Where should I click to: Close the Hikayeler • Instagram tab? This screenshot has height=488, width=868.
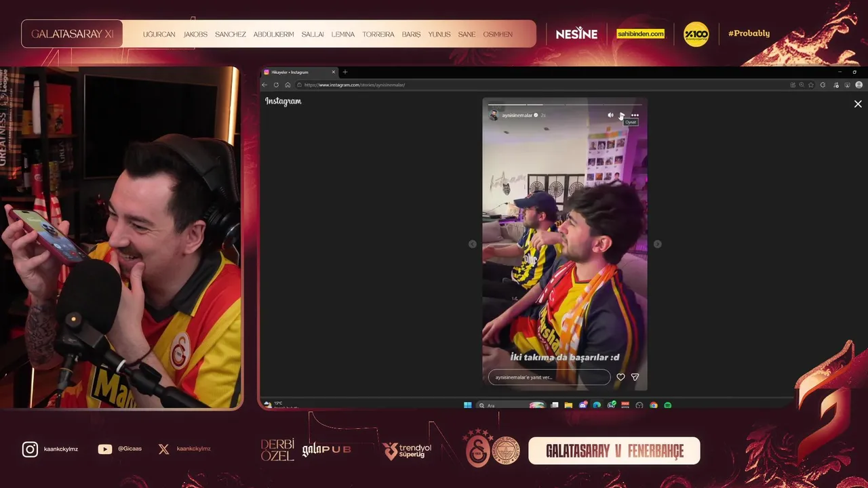tap(334, 72)
